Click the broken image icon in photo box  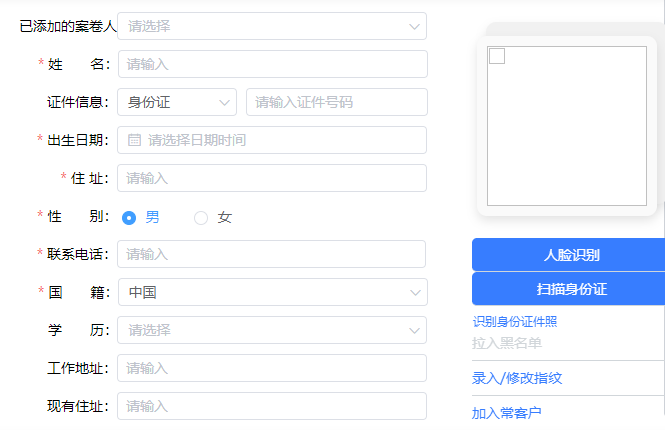tap(497, 56)
